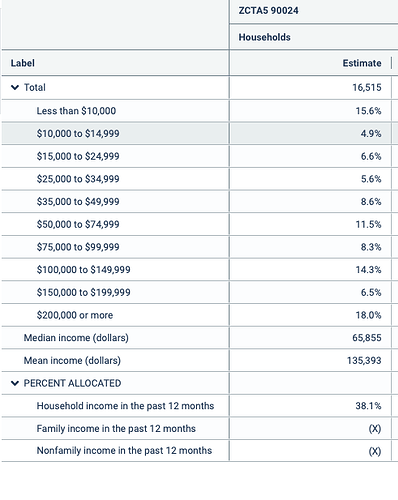Select the Less than $10,000 row
Viewport: 398px width, 500px height.
tap(197, 111)
